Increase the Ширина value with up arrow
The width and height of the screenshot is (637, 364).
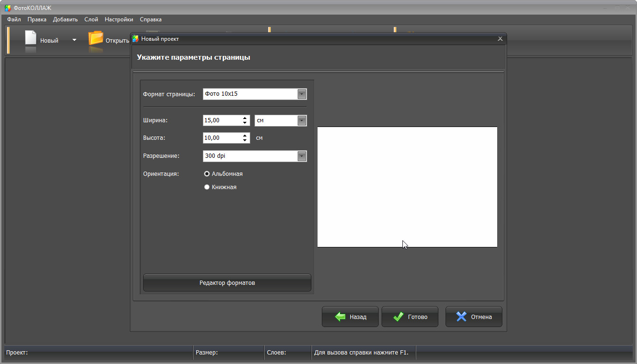coord(245,118)
